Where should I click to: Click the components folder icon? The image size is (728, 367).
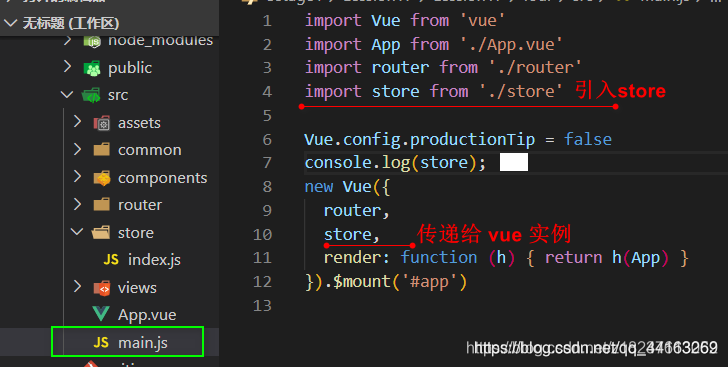point(102,178)
